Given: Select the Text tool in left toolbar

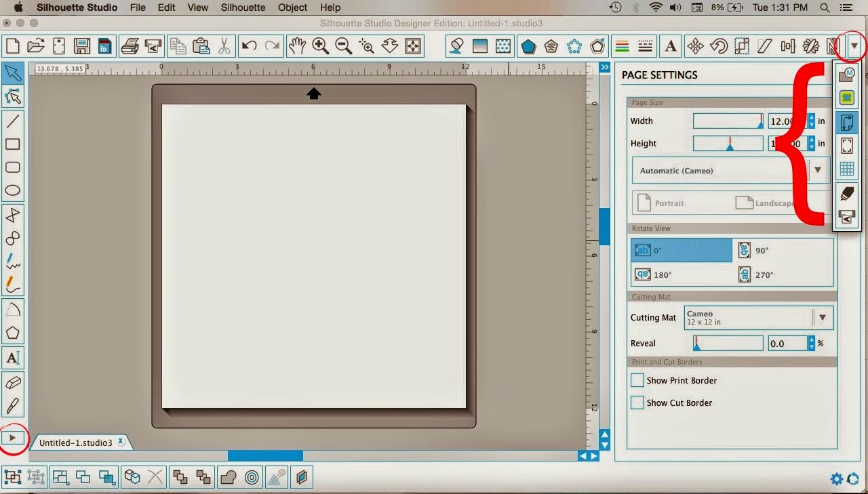Looking at the screenshot, I should click(13, 358).
